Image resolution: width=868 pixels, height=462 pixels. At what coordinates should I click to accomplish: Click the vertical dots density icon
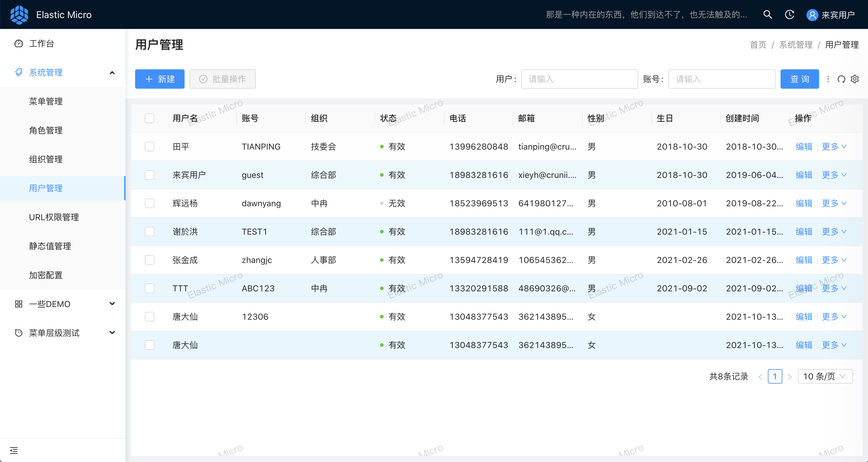point(828,79)
